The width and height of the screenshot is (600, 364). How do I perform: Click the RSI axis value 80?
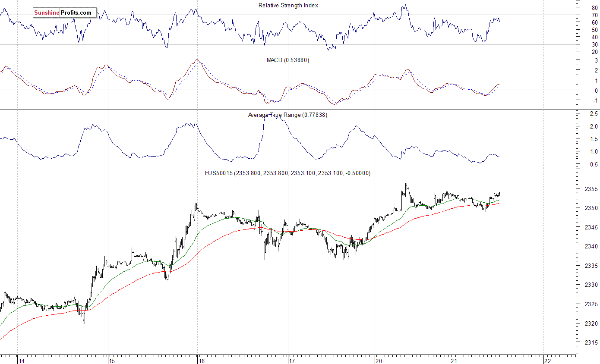595,8
